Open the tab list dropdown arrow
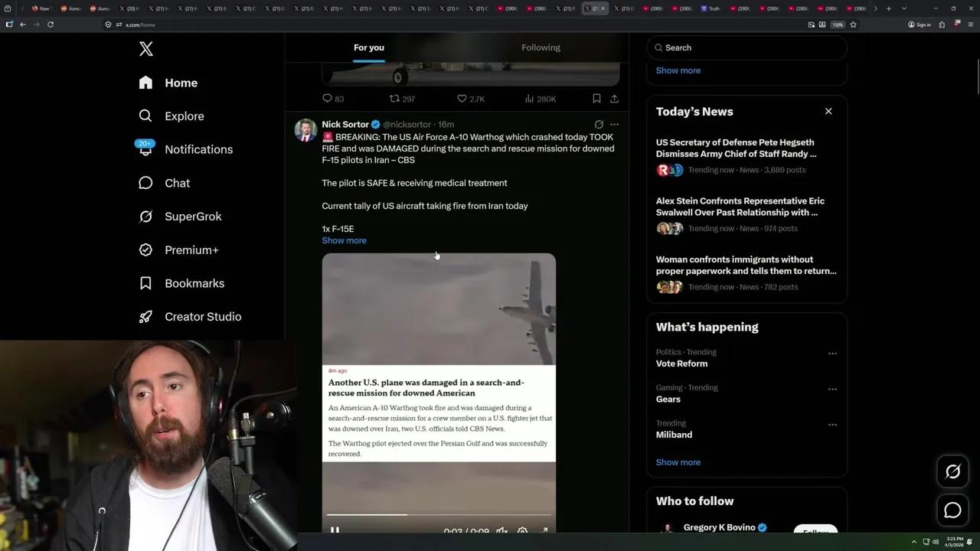980x551 pixels. click(x=903, y=8)
